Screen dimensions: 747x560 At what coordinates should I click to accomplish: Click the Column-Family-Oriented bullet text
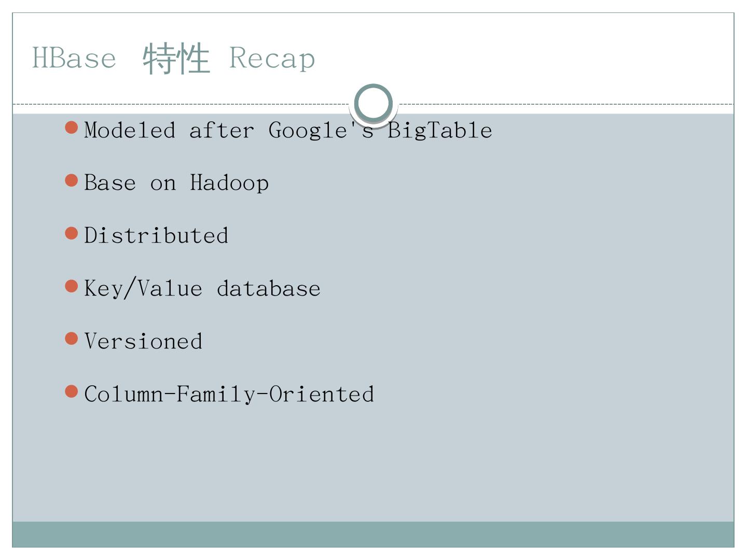(x=229, y=395)
